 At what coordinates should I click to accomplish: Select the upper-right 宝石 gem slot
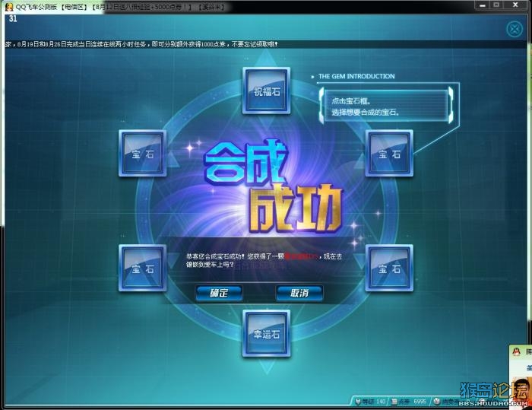[x=389, y=153]
